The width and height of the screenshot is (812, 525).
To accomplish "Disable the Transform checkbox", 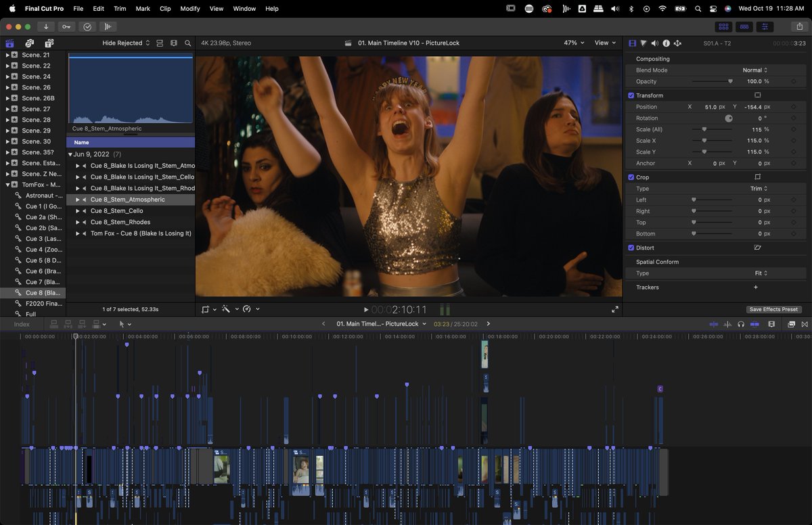I will point(631,95).
